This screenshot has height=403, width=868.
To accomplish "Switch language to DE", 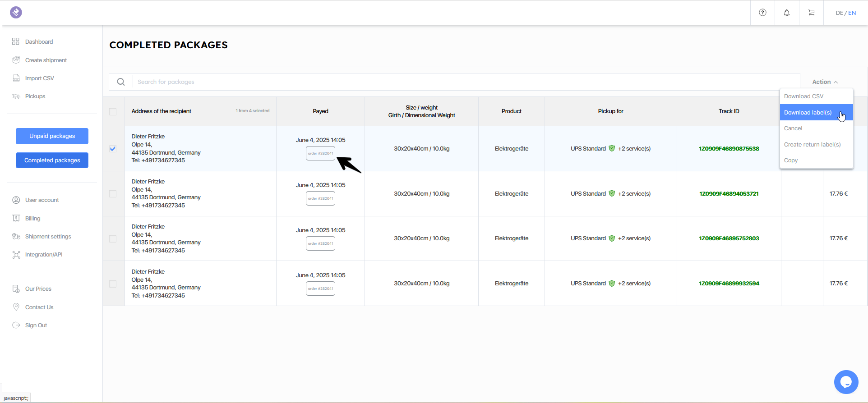I will click(839, 13).
